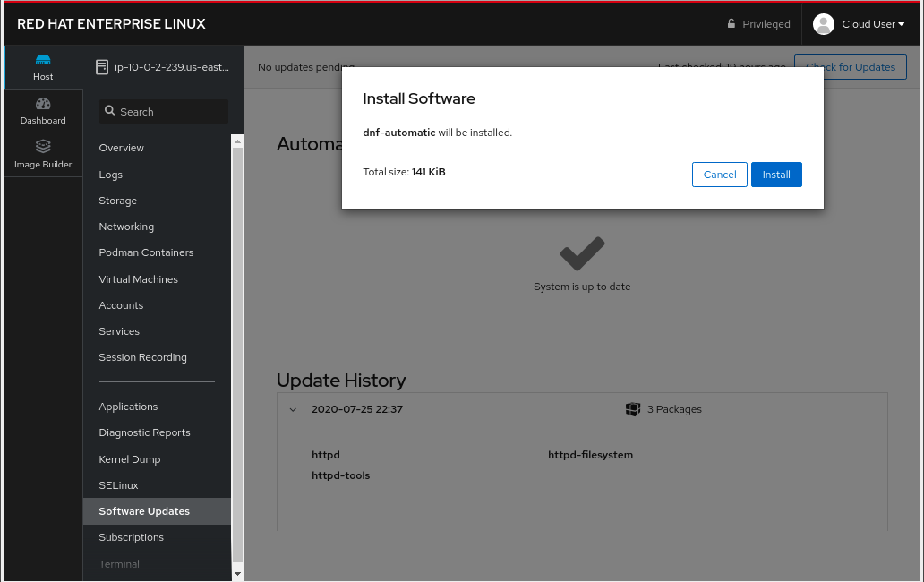Open the Services page
Screen dimensions: 924x582
pos(119,331)
